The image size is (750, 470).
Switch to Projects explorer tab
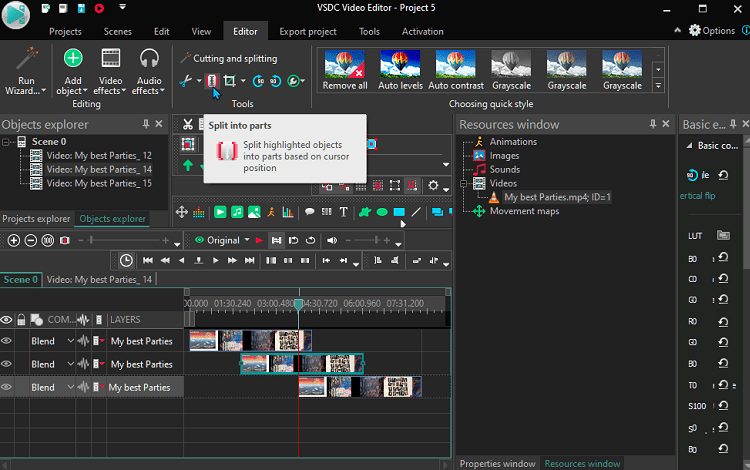[36, 219]
